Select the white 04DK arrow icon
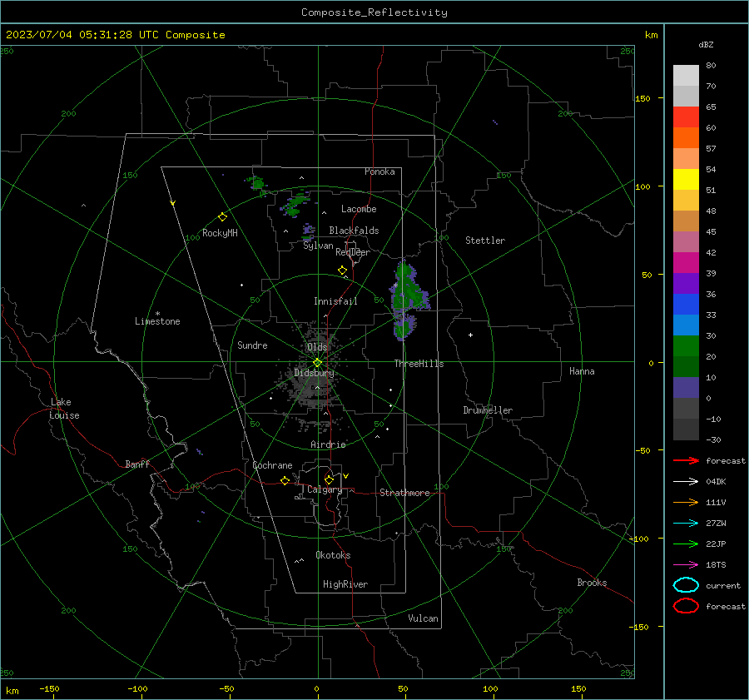This screenshot has height=700, width=749. [x=686, y=482]
